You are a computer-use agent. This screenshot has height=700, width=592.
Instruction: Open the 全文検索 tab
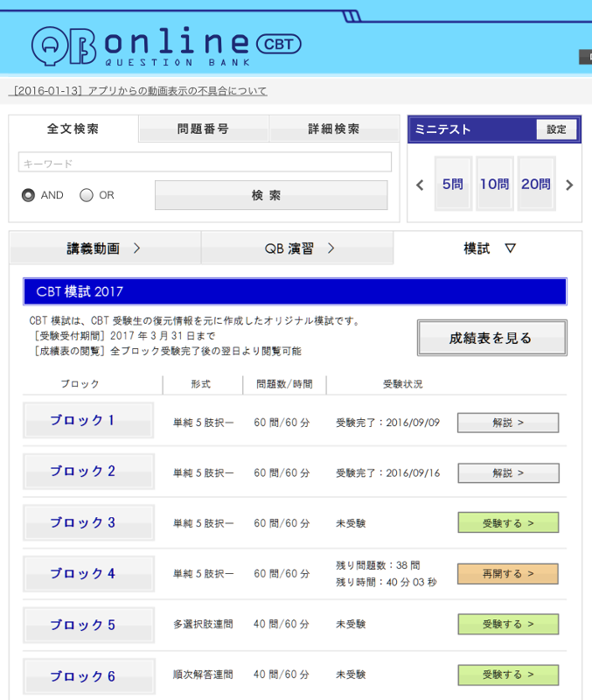(x=73, y=129)
